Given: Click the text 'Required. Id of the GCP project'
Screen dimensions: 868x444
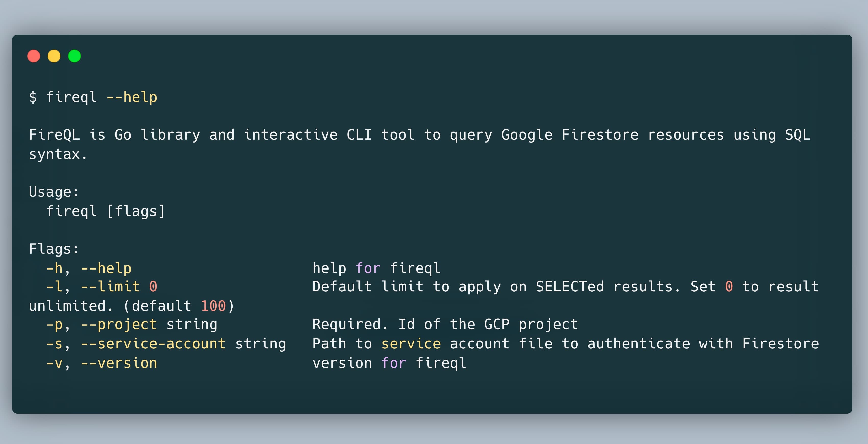Looking at the screenshot, I should click(x=445, y=325).
